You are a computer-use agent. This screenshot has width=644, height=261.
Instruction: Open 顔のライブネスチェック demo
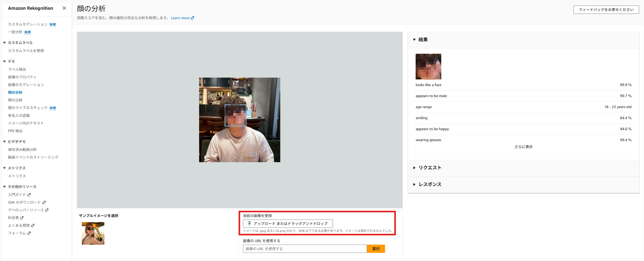click(28, 108)
